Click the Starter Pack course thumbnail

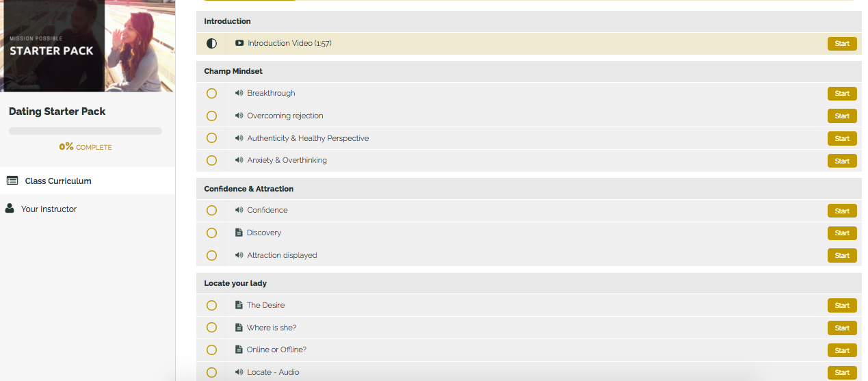pyautogui.click(x=88, y=46)
